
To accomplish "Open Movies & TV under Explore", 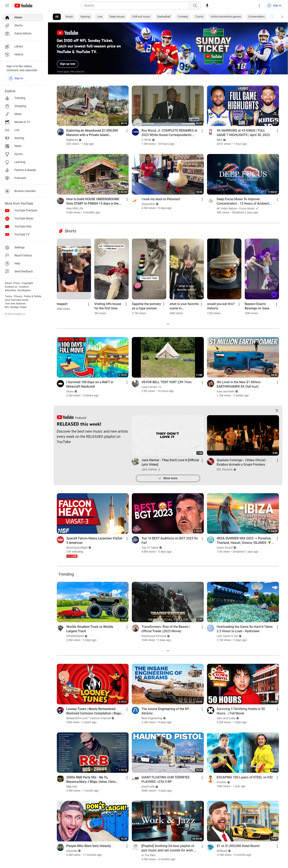I will (x=23, y=122).
